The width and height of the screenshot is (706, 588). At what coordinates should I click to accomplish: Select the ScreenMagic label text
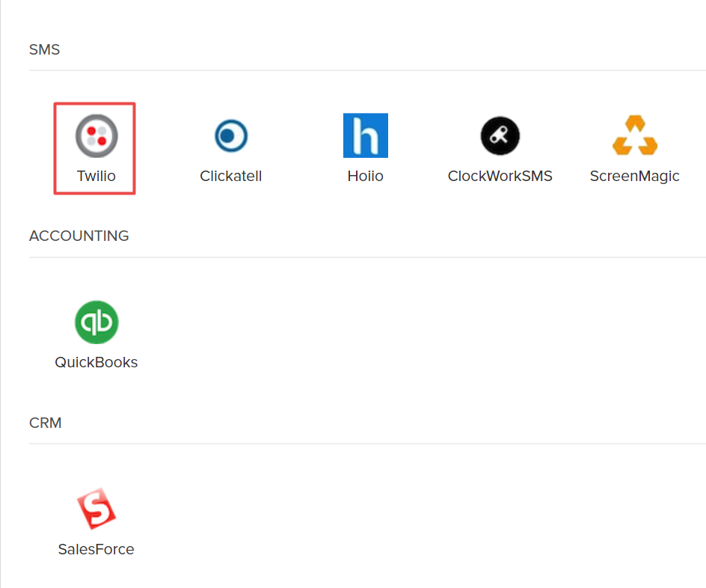point(635,177)
